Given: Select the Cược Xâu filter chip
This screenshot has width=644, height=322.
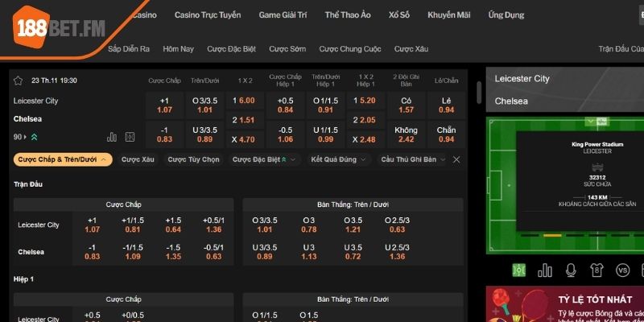Looking at the screenshot, I should (x=138, y=159).
